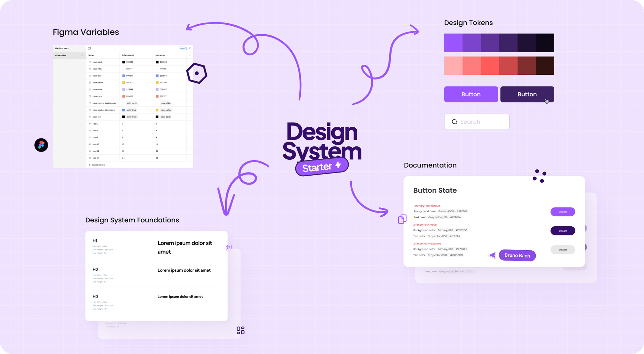The width and height of the screenshot is (644, 354).
Task: Click the number type icon beside size-64
Action: 90,158
